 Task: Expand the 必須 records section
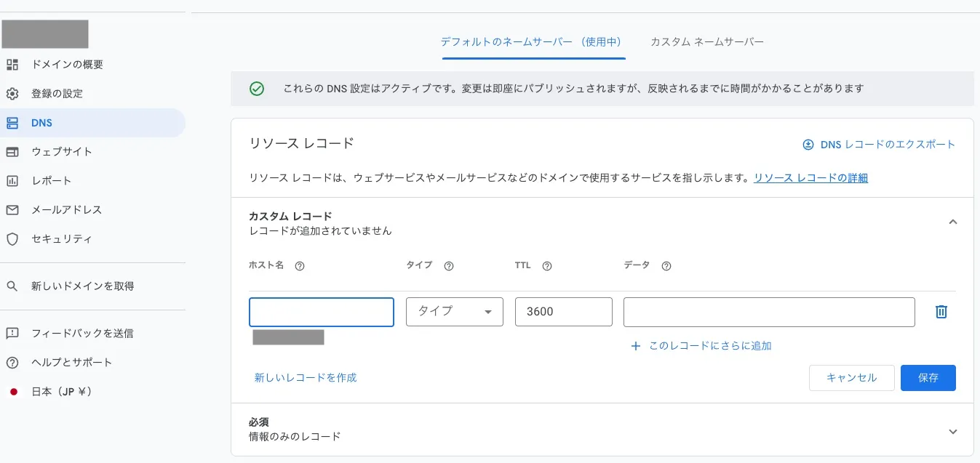click(x=953, y=431)
